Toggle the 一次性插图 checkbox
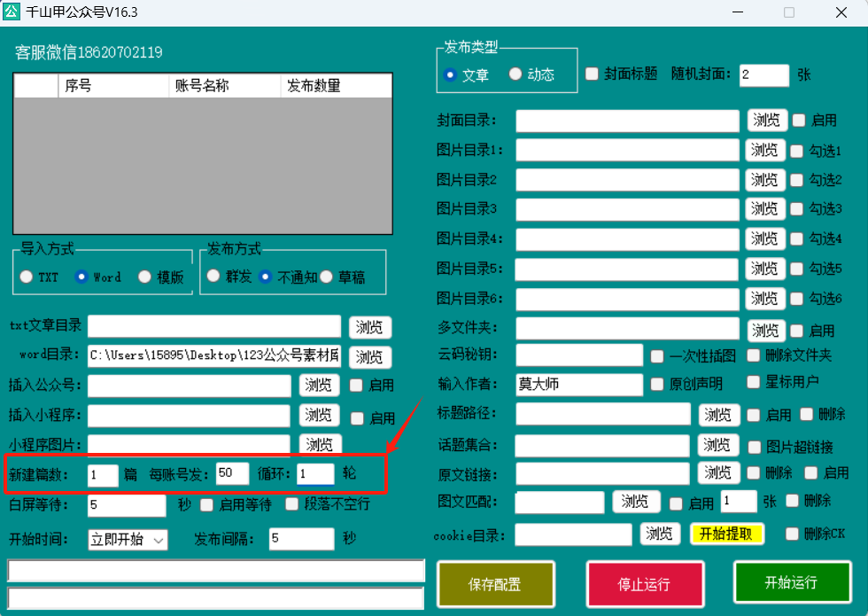 [x=657, y=356]
